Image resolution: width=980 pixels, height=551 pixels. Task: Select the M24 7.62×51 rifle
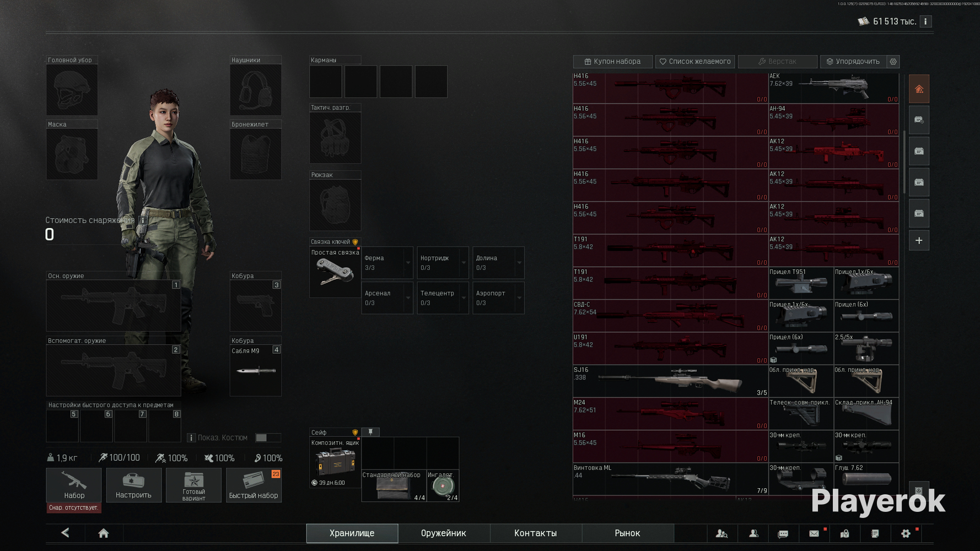coord(670,414)
